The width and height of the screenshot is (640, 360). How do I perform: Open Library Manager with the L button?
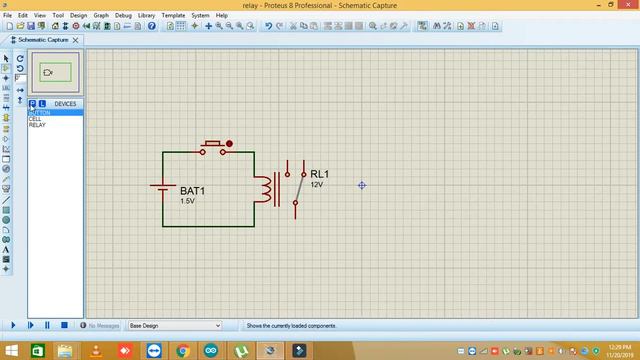tap(42, 104)
